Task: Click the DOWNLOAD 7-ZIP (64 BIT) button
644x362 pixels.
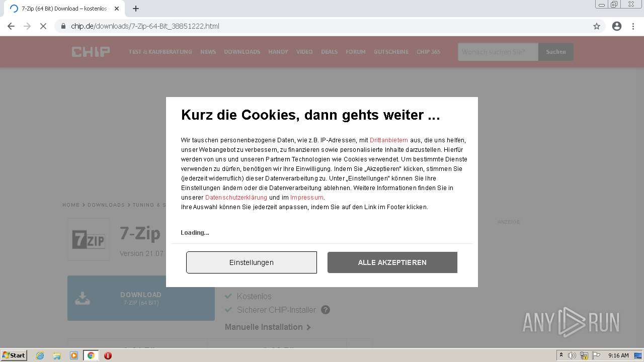Action: tap(141, 298)
